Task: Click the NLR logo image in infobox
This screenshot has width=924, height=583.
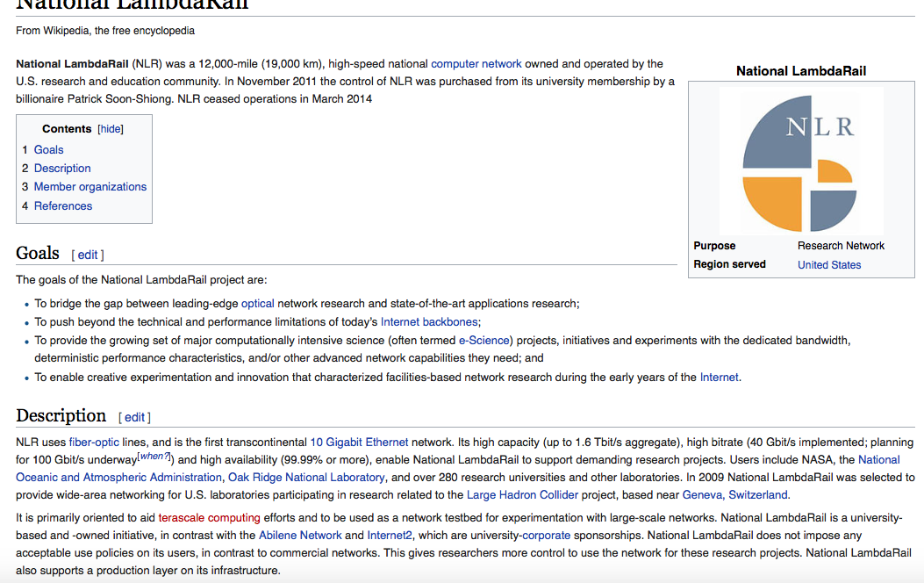Action: pyautogui.click(x=800, y=160)
